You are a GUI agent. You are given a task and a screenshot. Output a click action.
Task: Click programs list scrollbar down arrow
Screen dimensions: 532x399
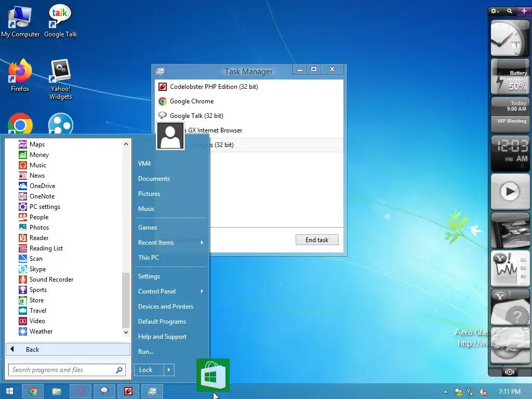126,332
